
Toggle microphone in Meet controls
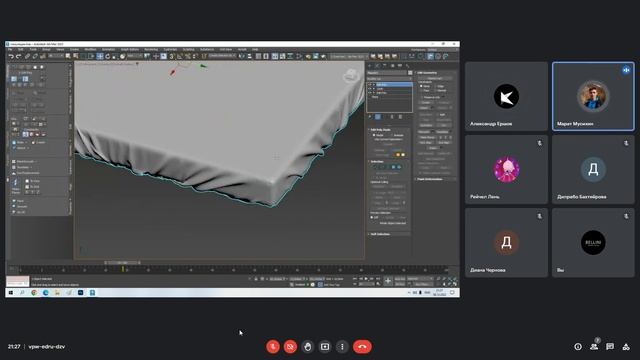pos(273,347)
